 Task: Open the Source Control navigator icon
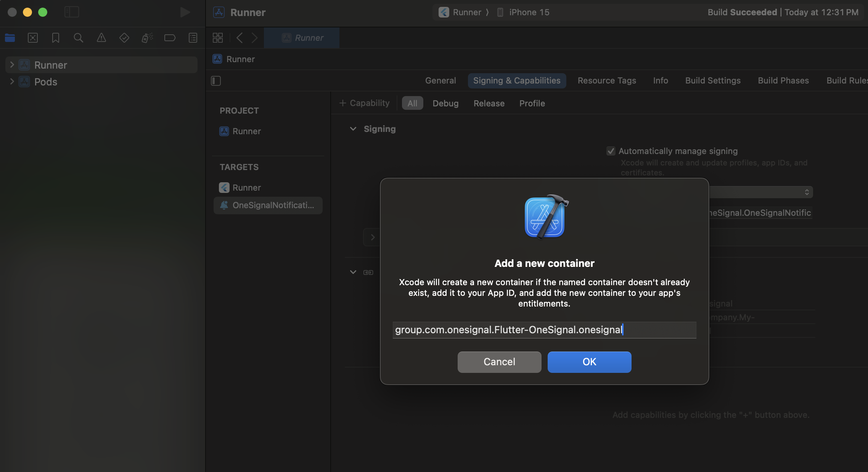pos(33,38)
